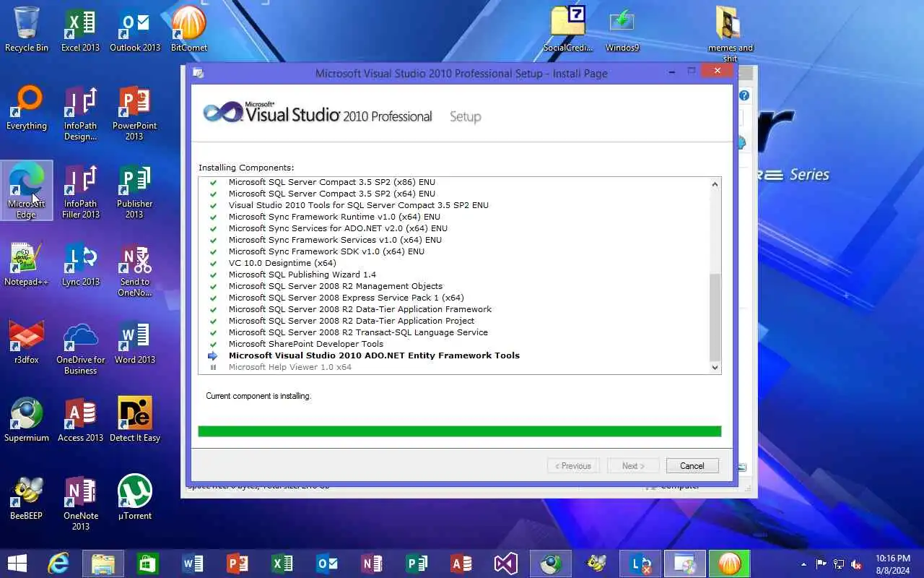
Task: Open Access 2013 desktop shortcut
Action: pyautogui.click(x=80, y=420)
